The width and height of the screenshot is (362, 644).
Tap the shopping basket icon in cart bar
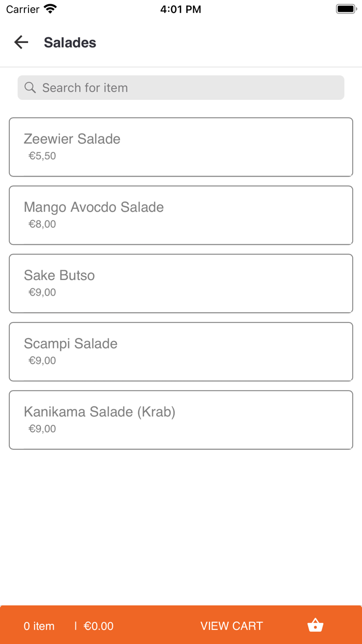pyautogui.click(x=315, y=625)
